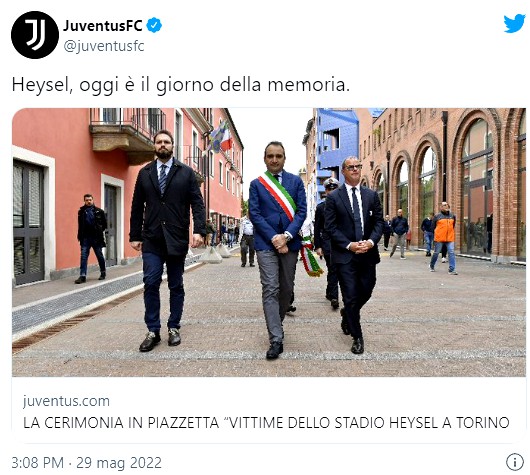Screen dimensions: 530x475
Task: Open the LA CERIMONIA IN PIAZZETTA headline
Action: tap(266, 423)
